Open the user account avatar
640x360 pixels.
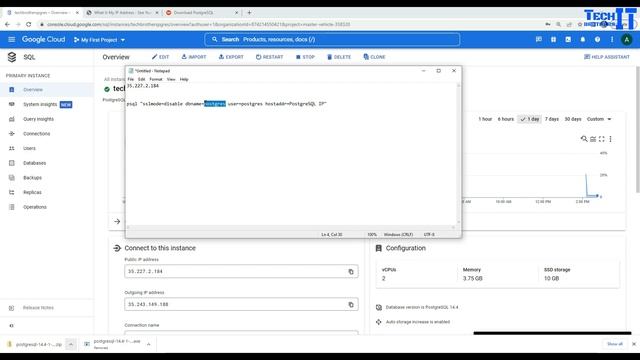pos(627,40)
